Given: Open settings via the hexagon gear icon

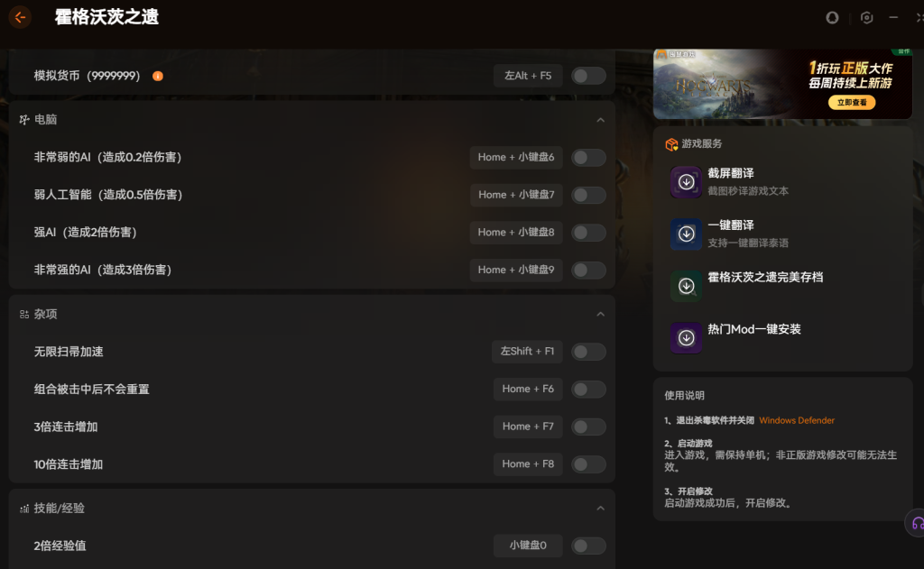Looking at the screenshot, I should [x=866, y=17].
